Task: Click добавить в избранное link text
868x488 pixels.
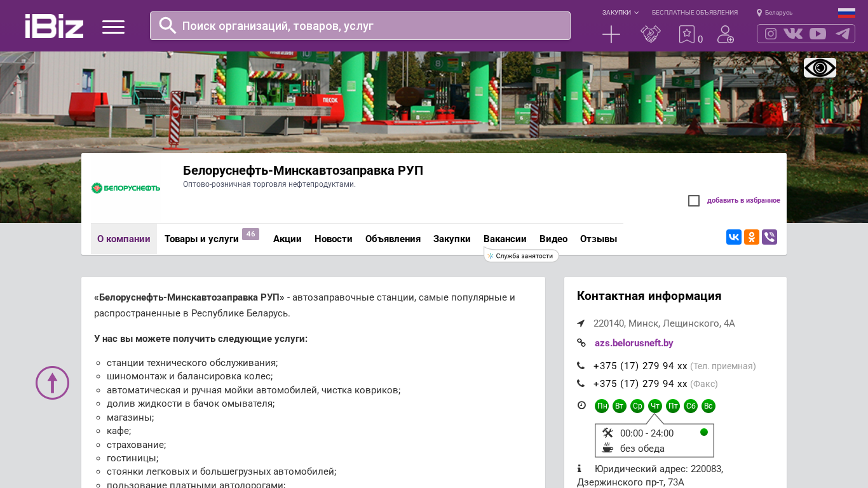Action: (x=743, y=201)
